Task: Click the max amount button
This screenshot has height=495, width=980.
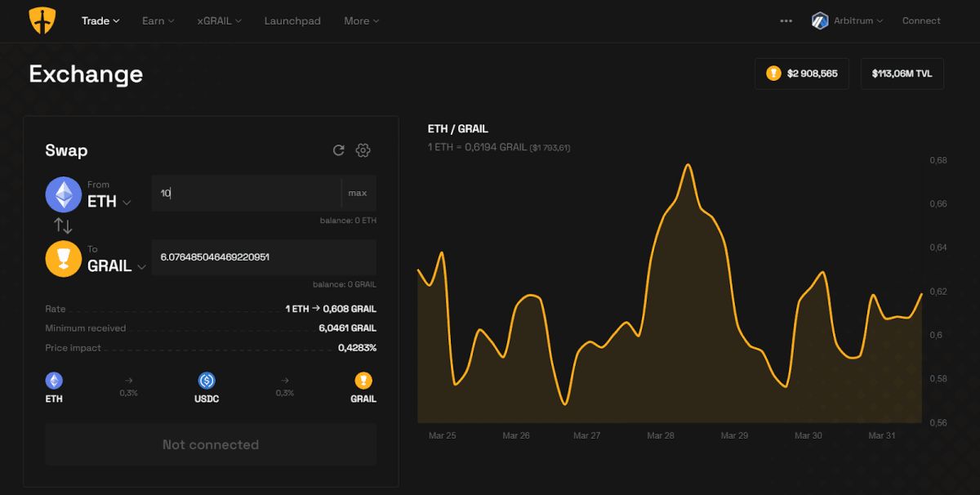Action: [x=358, y=193]
